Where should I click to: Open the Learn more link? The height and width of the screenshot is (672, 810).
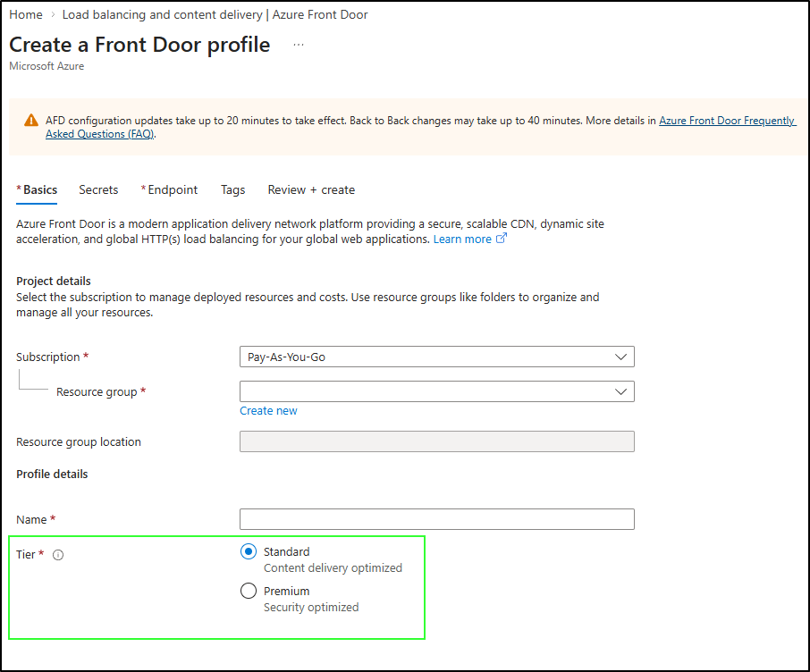[462, 239]
